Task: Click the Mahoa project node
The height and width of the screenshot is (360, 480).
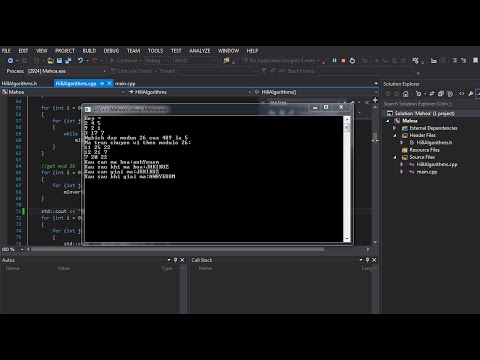Action: coord(410,121)
